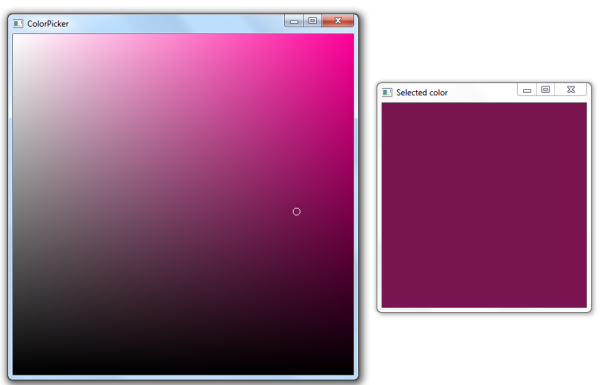Screen dimensions: 600x385
Task: Pick pure white in the gradient corner
Action: (x=15, y=36)
